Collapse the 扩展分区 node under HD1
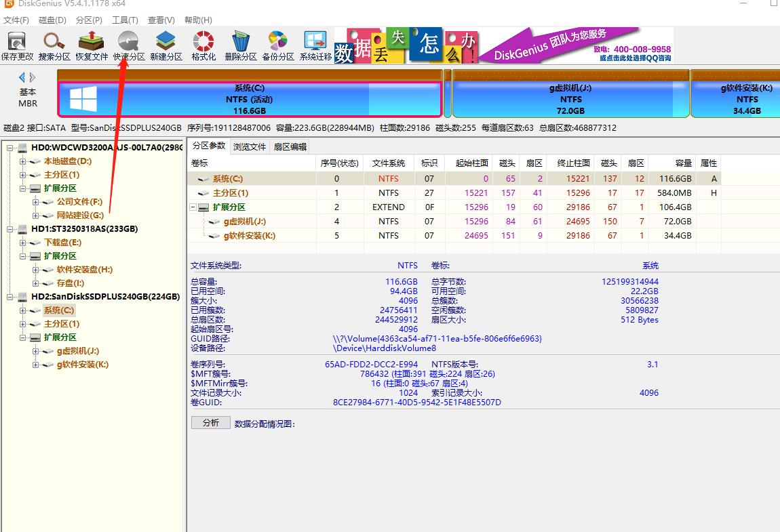This screenshot has width=780, height=532. 22,255
